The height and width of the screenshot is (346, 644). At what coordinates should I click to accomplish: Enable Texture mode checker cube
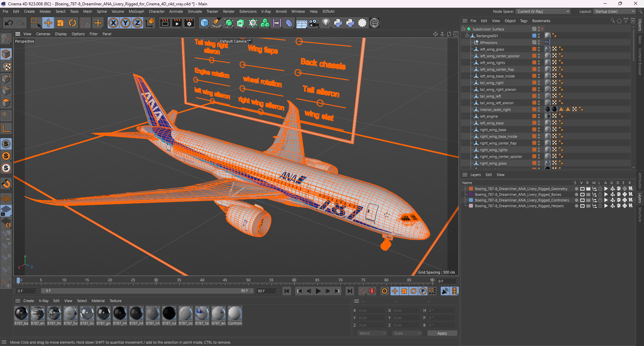tap(6, 66)
